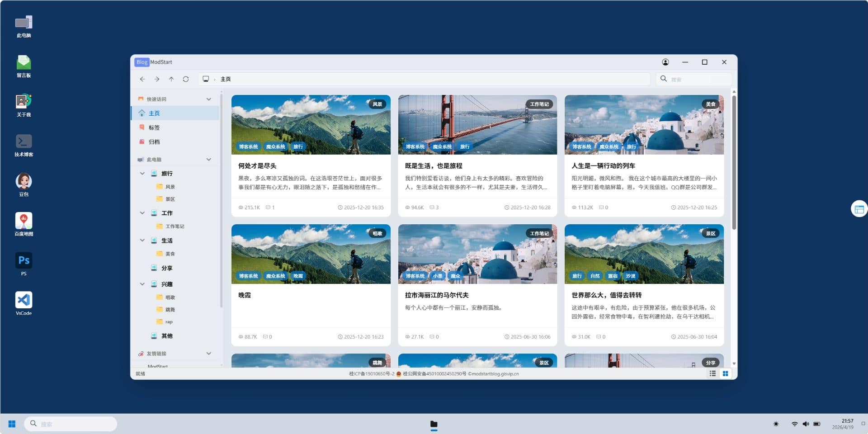Image resolution: width=868 pixels, height=434 pixels.
Task: Click the search field in the blog window
Action: tap(696, 80)
